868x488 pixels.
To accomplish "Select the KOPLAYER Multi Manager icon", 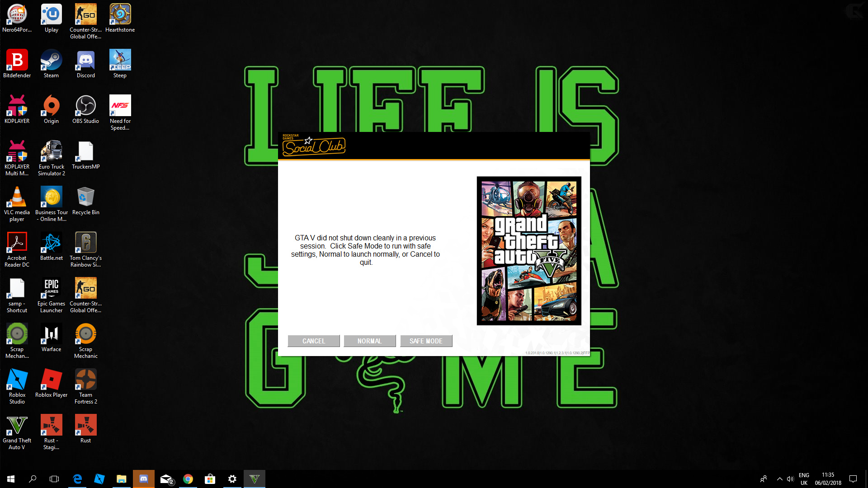I will (17, 159).
